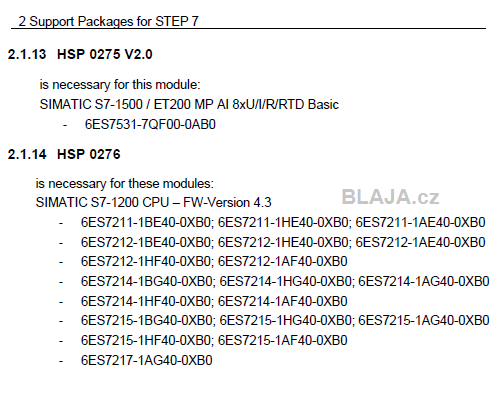Image resolution: width=500 pixels, height=404 pixels.
Task: Click order number 6ES7531-7QF00-0AB0
Action: point(150,124)
